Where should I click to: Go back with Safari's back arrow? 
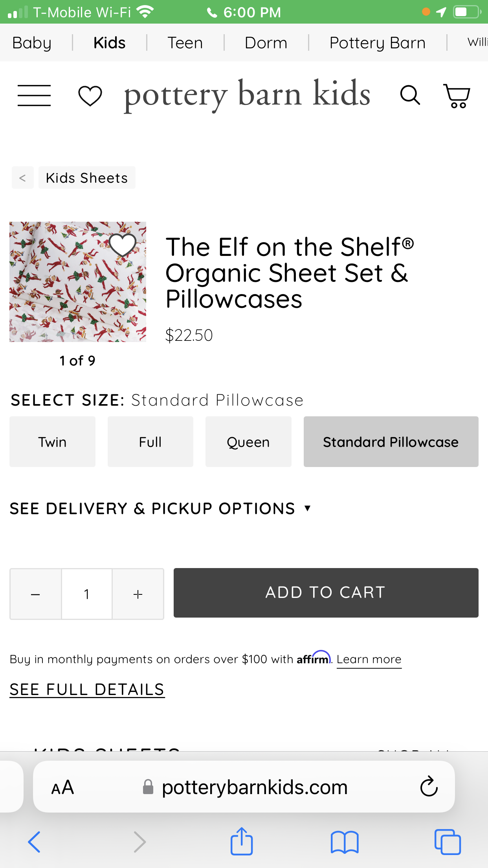pos(34,842)
